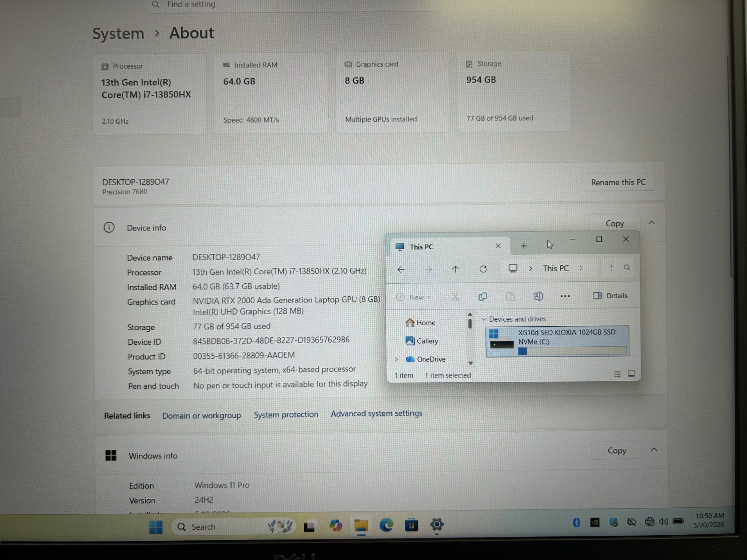
Task: Open Advanced system settings link
Action: [376, 413]
